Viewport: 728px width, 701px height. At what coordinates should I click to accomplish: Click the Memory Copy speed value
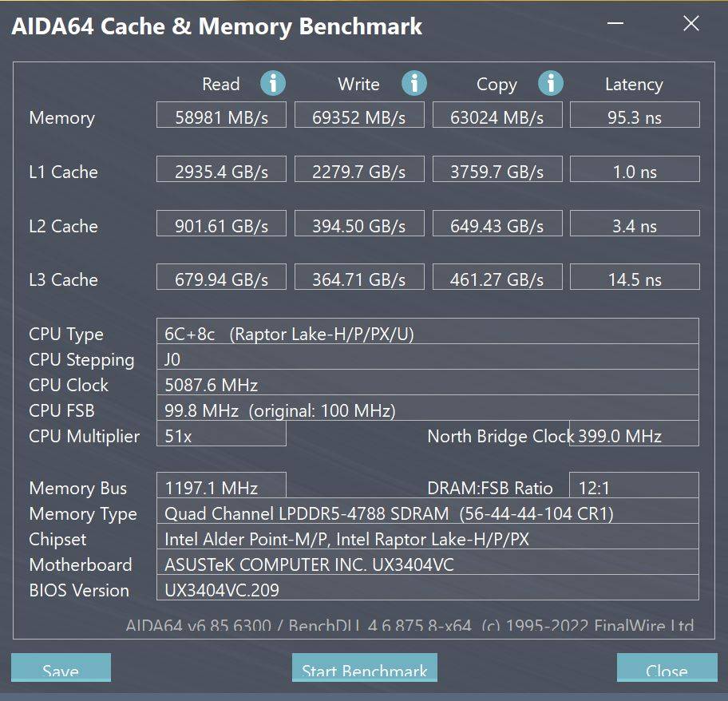tap(497, 117)
